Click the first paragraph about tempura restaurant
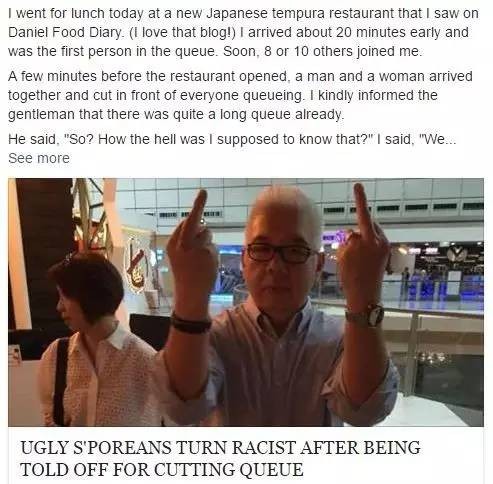 [243, 32]
